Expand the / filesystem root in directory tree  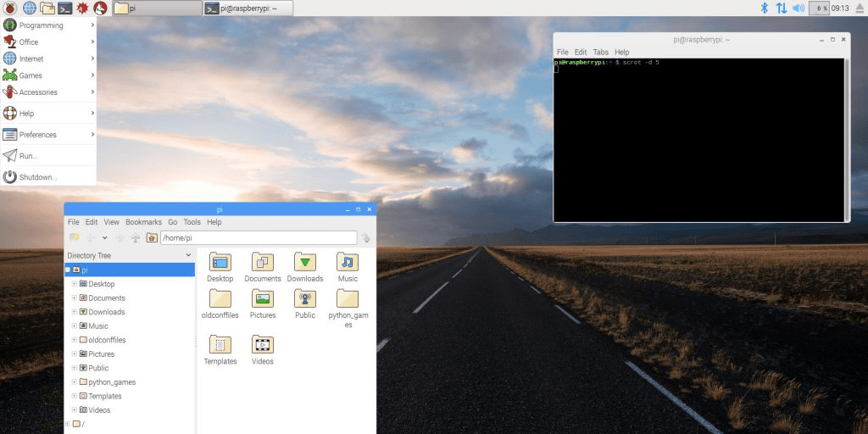pyautogui.click(x=68, y=424)
